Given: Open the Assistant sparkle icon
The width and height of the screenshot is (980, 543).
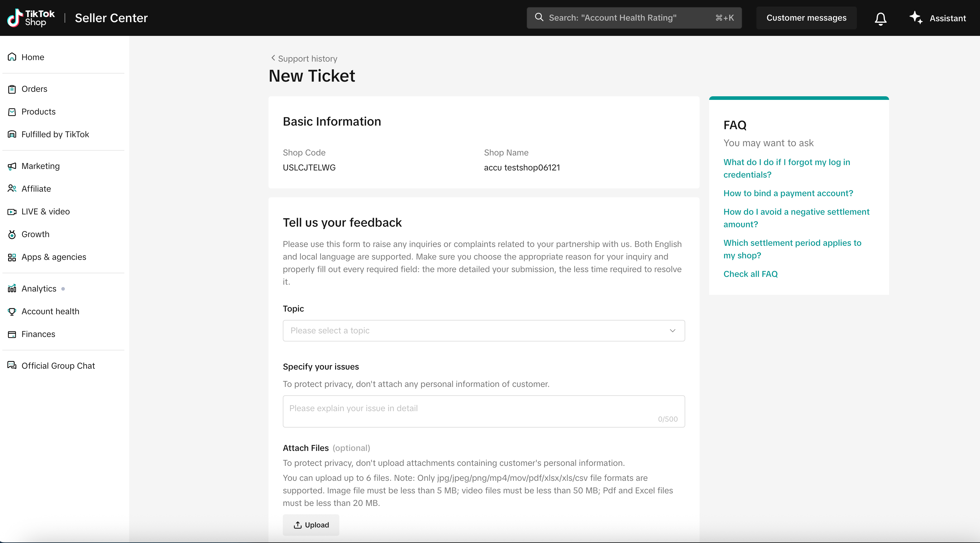Looking at the screenshot, I should coord(916,18).
